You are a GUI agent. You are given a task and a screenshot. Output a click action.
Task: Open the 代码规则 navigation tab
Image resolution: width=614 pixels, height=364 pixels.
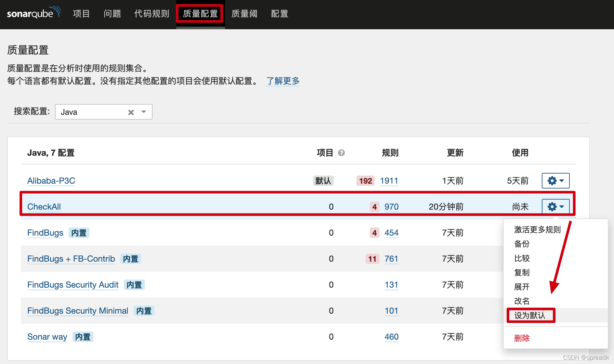click(x=152, y=14)
